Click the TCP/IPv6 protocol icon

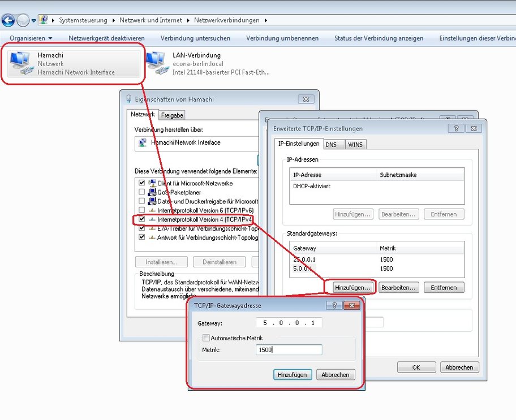click(x=152, y=210)
